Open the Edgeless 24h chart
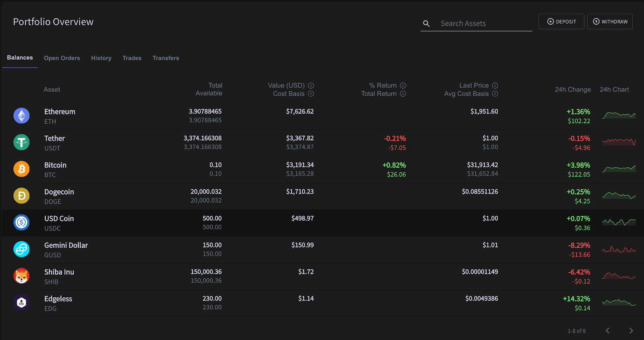Viewport: 644px width, 340px height. [x=619, y=302]
